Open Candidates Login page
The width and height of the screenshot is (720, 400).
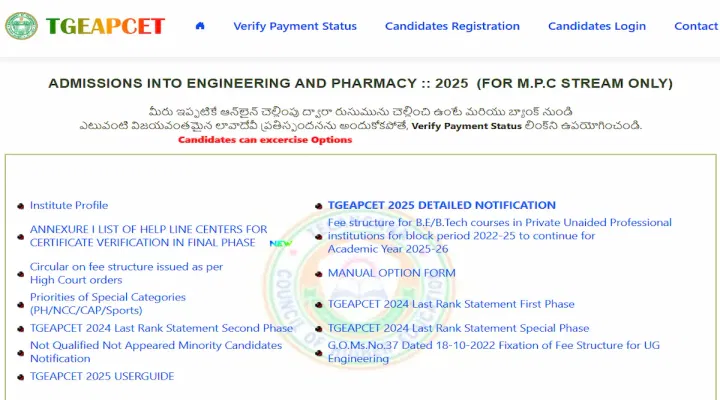[x=597, y=26]
